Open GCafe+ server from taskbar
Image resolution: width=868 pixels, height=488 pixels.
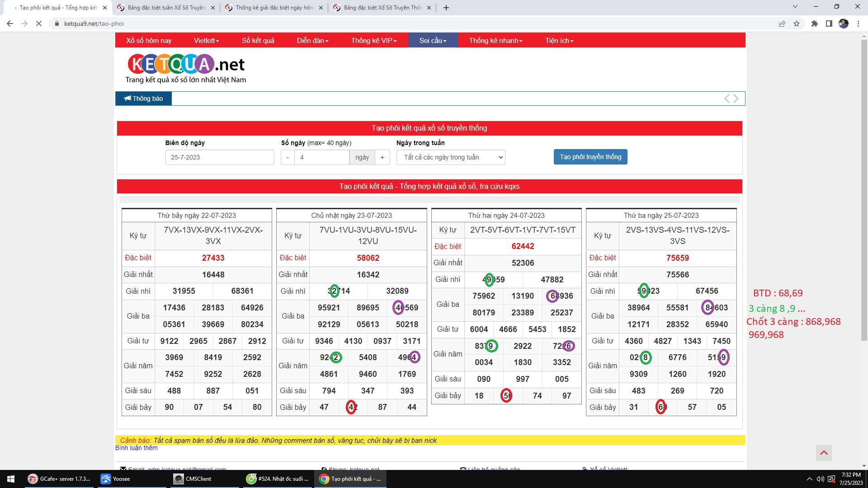59,479
